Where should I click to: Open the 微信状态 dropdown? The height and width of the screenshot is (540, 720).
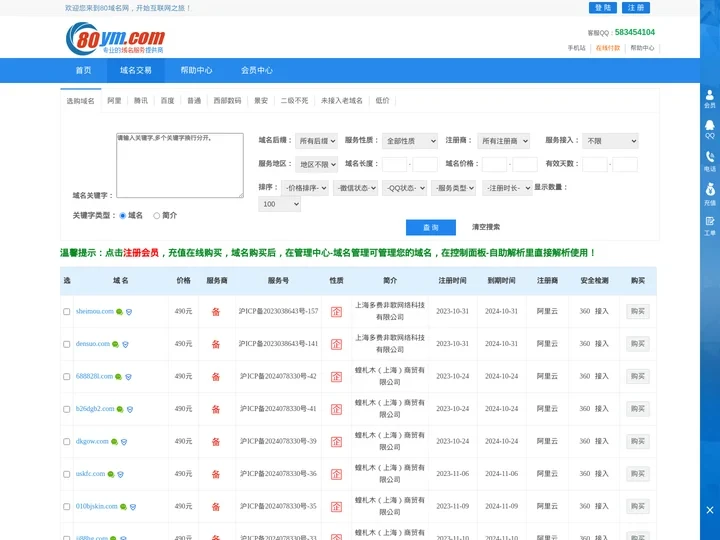[355, 188]
